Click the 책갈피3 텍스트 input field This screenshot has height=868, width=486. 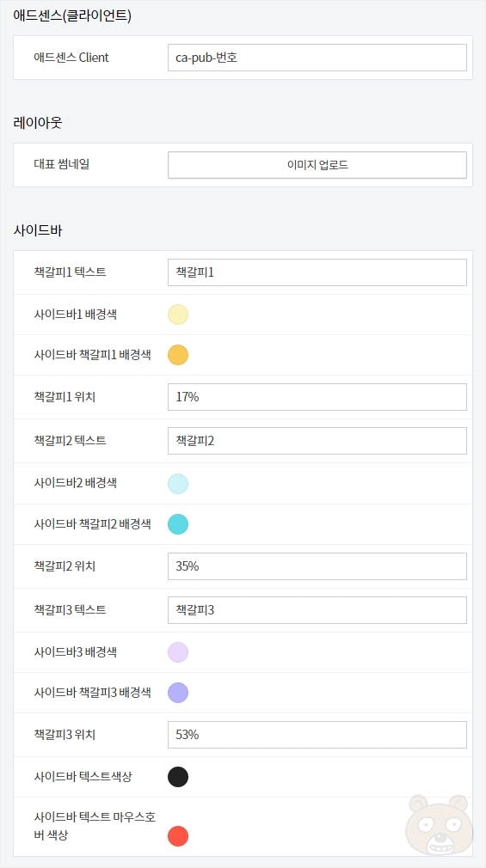[x=317, y=610]
